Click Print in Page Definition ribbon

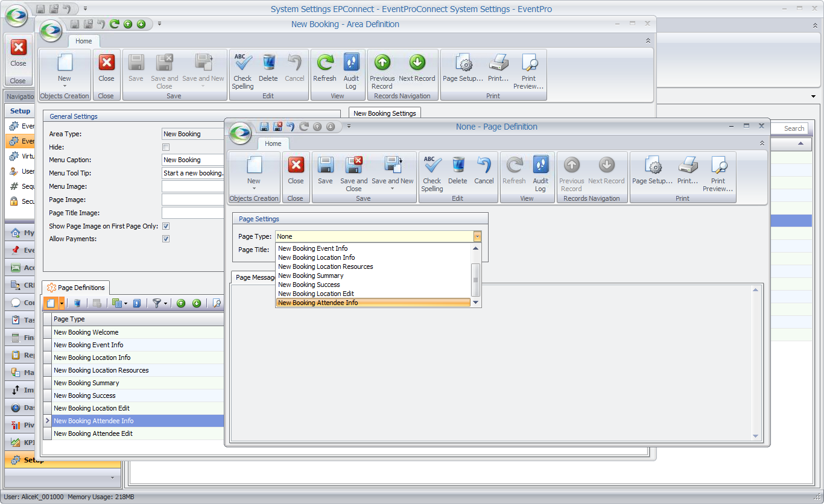pos(688,170)
